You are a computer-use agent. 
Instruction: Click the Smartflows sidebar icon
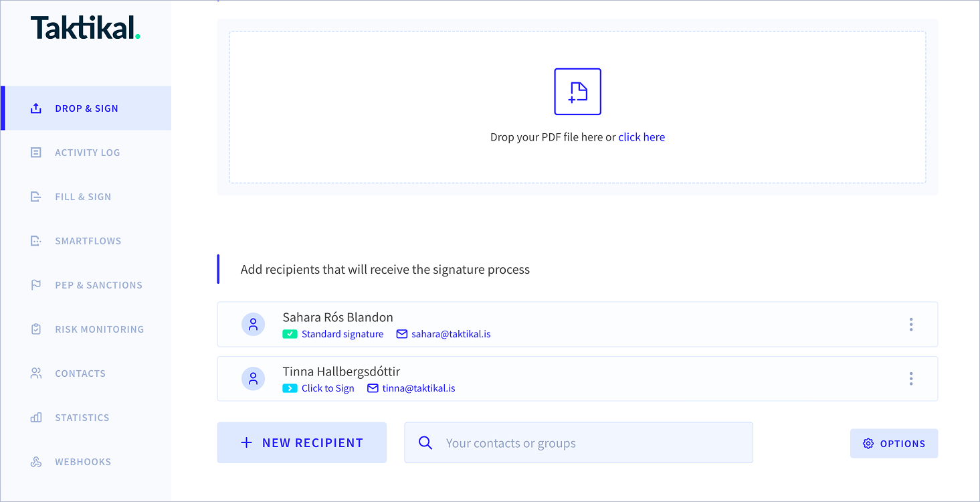[x=36, y=241]
